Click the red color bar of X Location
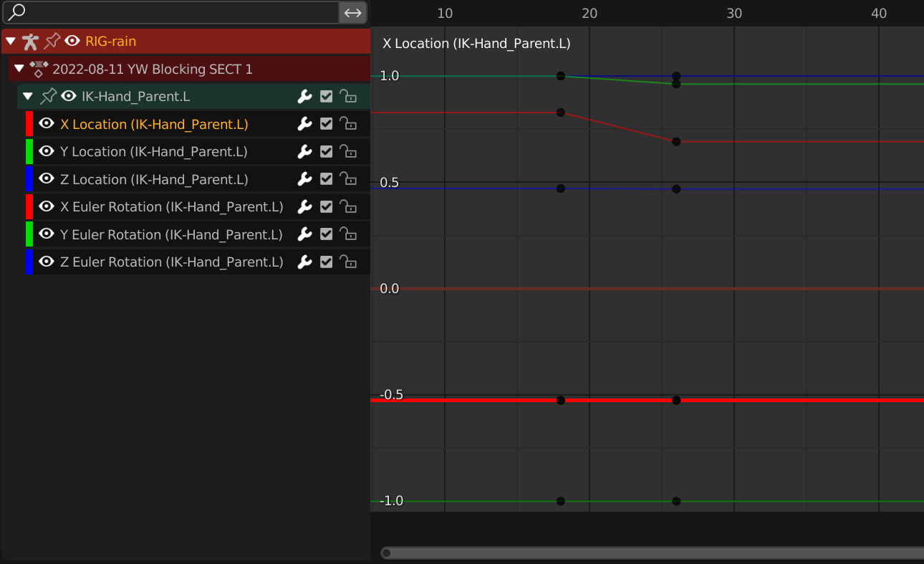The width and height of the screenshot is (924, 564). pos(29,124)
